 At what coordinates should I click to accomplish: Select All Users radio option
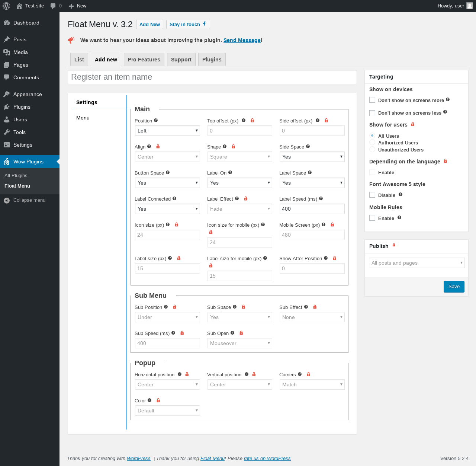tap(372, 135)
